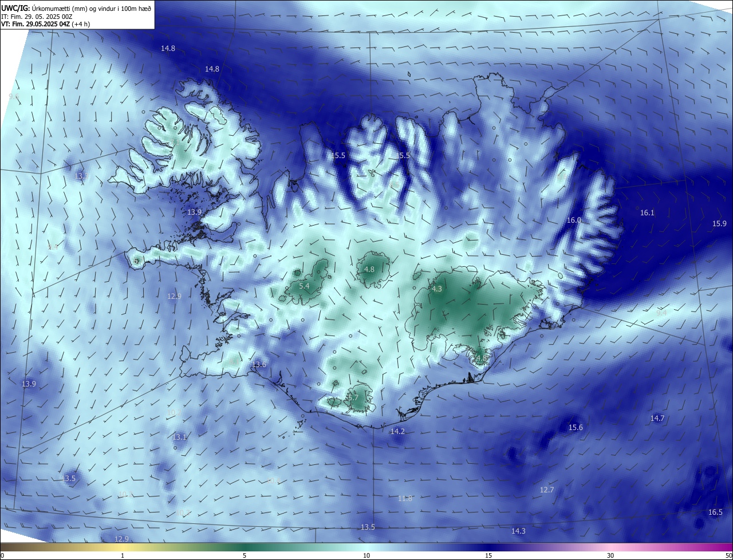Click the 'IT: Fim. 29. 05. 2025 00Z' line
Viewport: 733px width, 560px height.
coord(37,16)
